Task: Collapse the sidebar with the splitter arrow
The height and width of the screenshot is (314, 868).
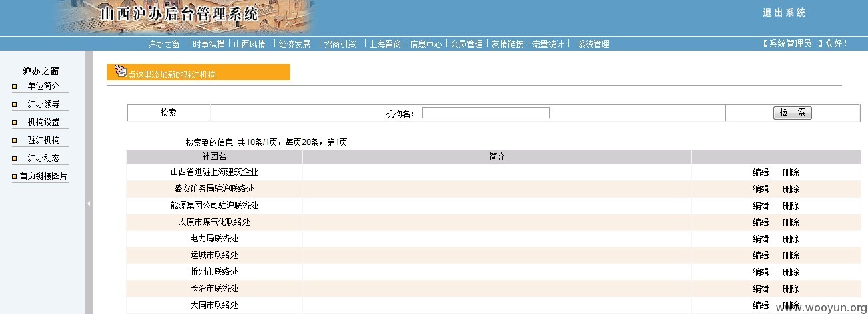Action: (x=89, y=204)
